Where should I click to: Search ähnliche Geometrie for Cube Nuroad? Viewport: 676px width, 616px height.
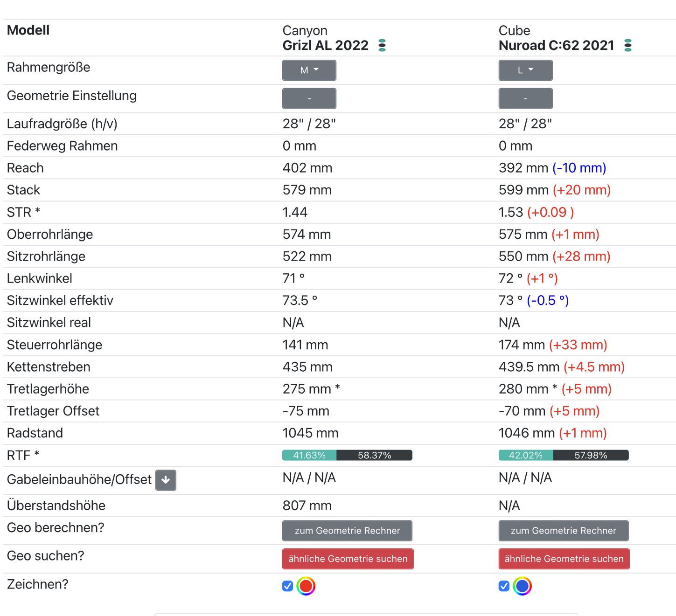point(564,559)
